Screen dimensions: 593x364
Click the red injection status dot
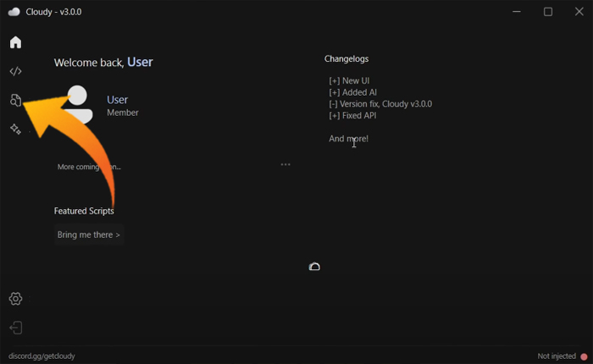point(584,356)
